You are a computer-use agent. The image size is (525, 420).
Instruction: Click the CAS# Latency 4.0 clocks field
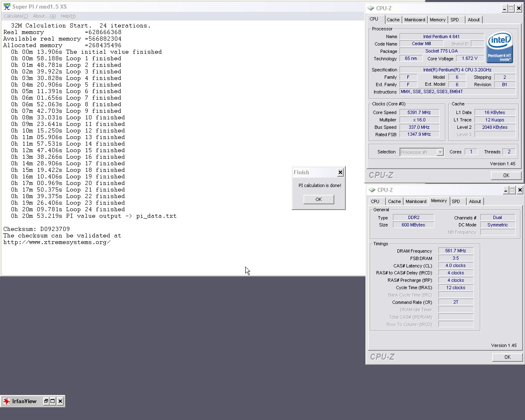click(x=456, y=265)
